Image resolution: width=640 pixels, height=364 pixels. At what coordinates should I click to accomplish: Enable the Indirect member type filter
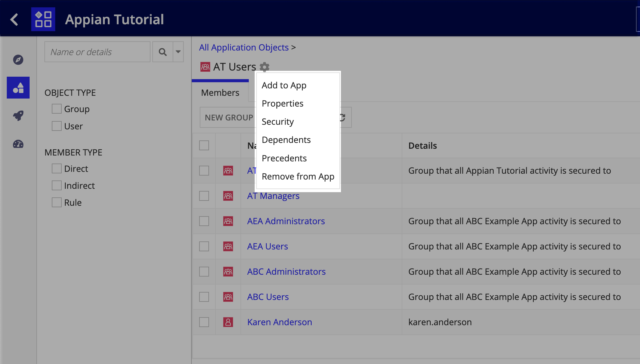coord(56,185)
